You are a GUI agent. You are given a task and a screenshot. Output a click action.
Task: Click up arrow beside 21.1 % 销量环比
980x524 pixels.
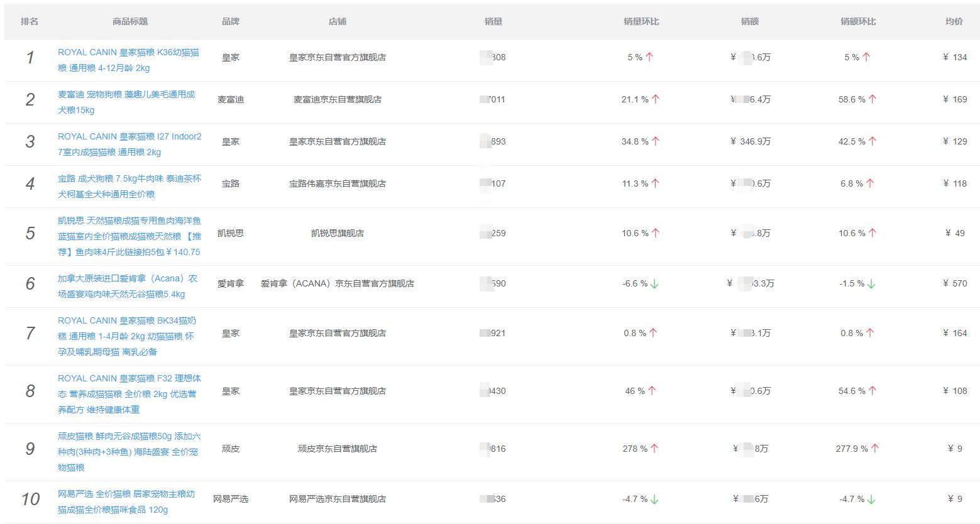coord(656,99)
